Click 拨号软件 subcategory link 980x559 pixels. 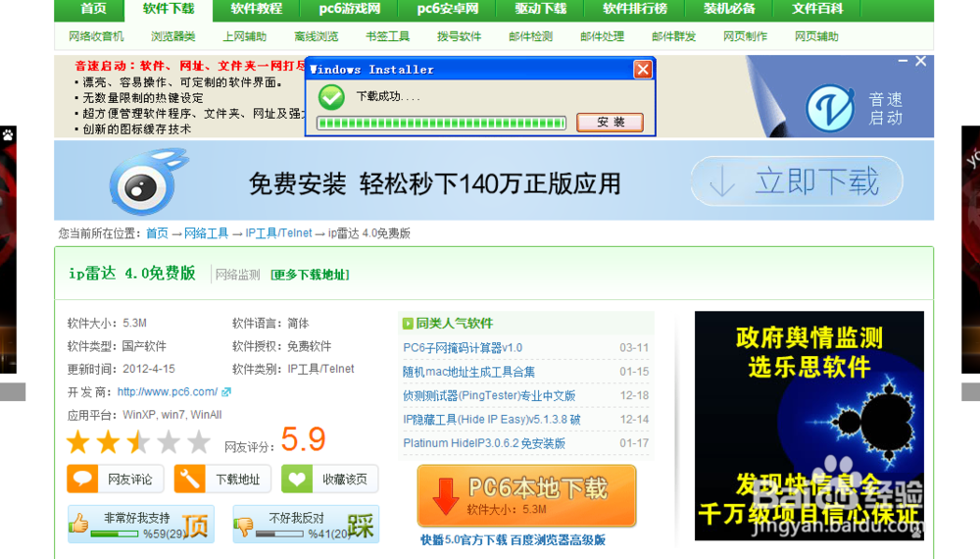tap(459, 36)
